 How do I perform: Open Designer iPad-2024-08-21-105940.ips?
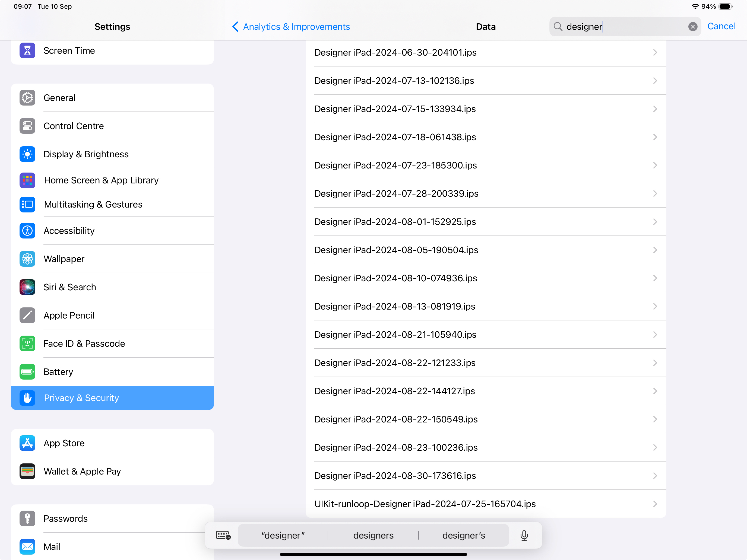click(486, 335)
